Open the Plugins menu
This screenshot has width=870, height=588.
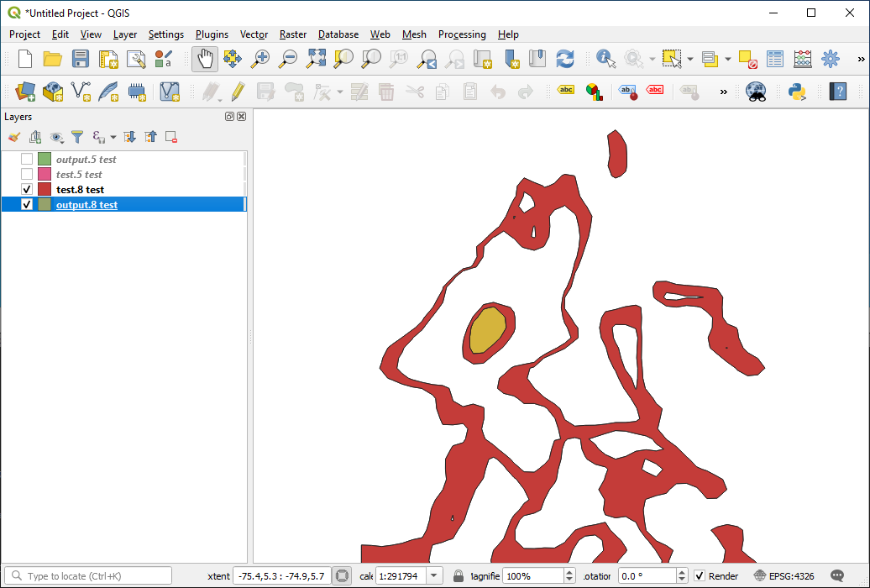point(212,34)
